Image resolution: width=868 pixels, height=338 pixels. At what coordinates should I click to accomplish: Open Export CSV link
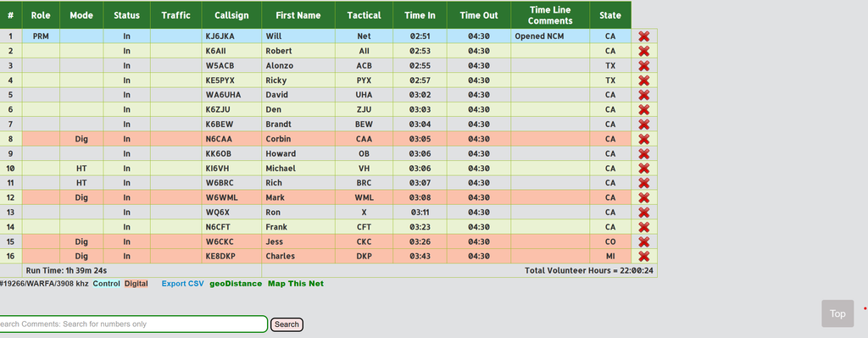coord(183,284)
